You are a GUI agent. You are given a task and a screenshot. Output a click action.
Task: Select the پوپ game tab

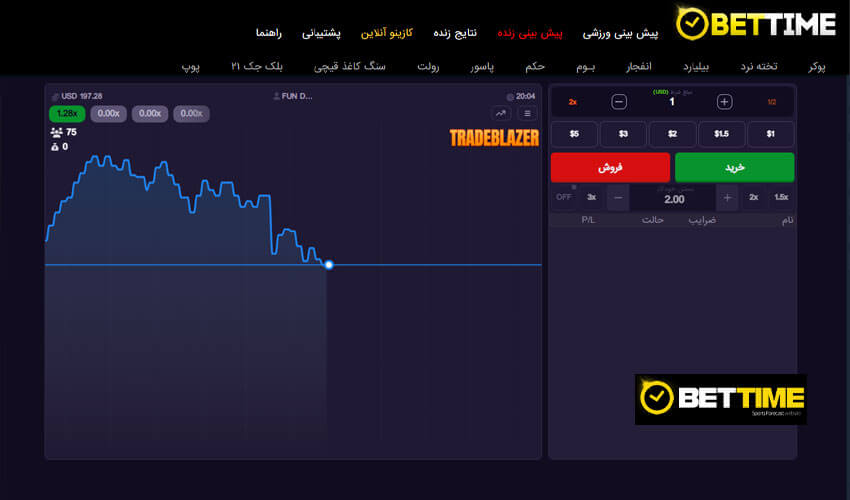pyautogui.click(x=191, y=66)
